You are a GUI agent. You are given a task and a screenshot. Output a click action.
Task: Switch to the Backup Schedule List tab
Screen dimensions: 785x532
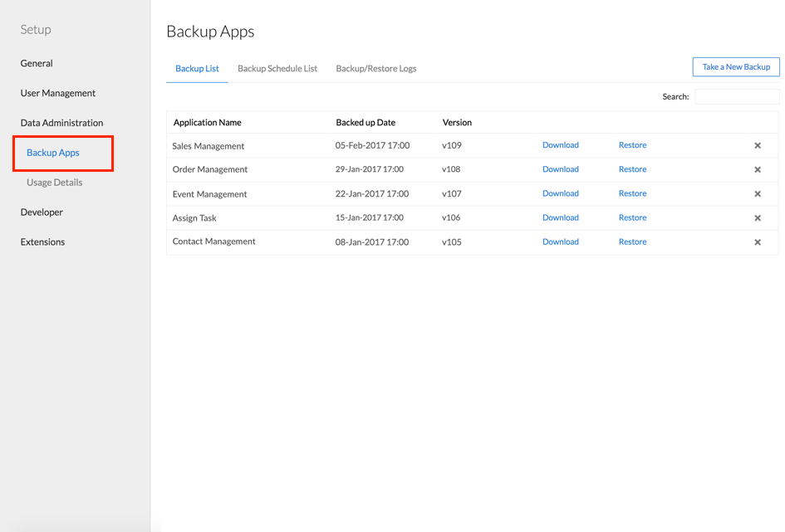277,69
